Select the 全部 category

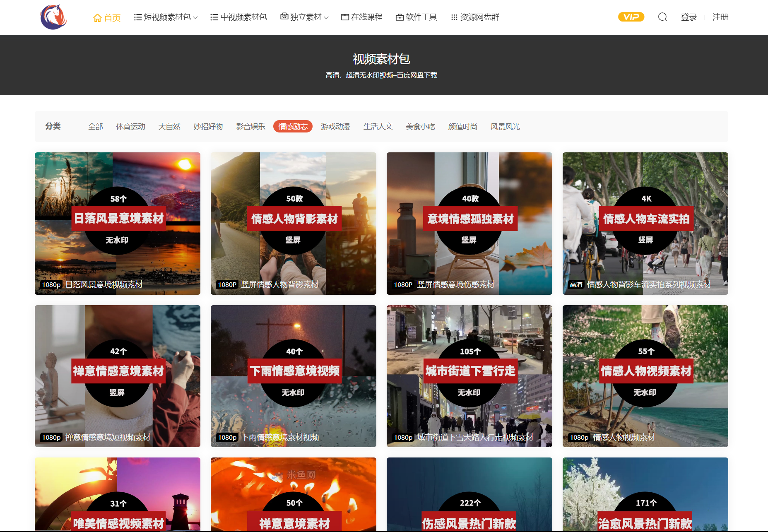(95, 126)
